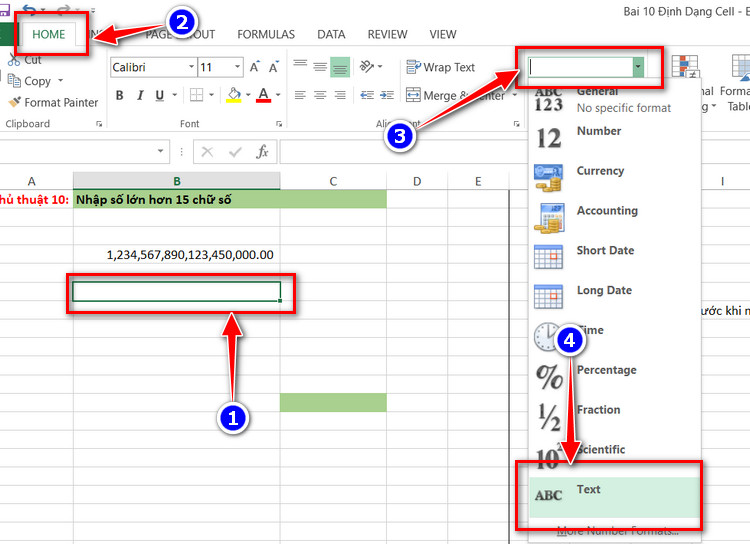Screen dimensions: 750x544
Task: Open the font size 11 dropdown
Action: click(237, 67)
